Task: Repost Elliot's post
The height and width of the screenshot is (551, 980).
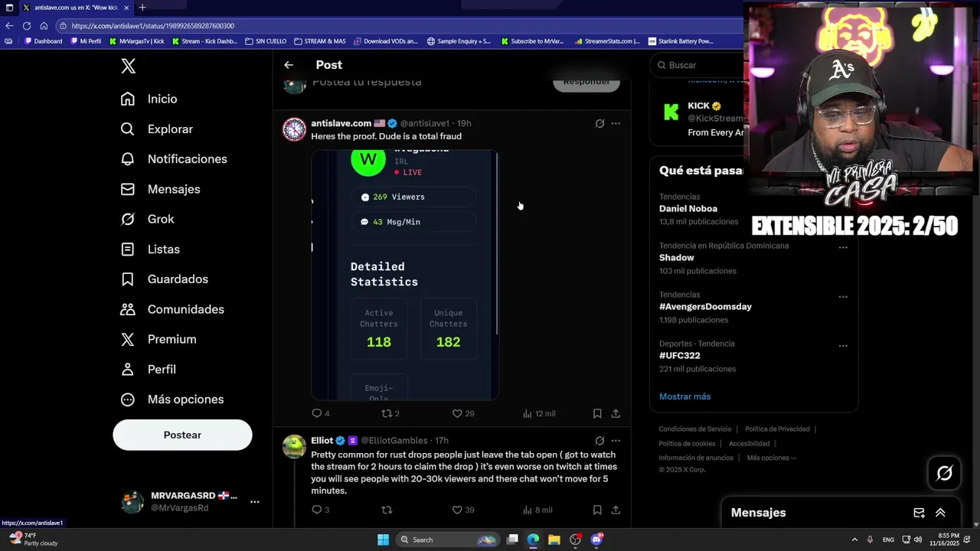Action: (x=387, y=510)
